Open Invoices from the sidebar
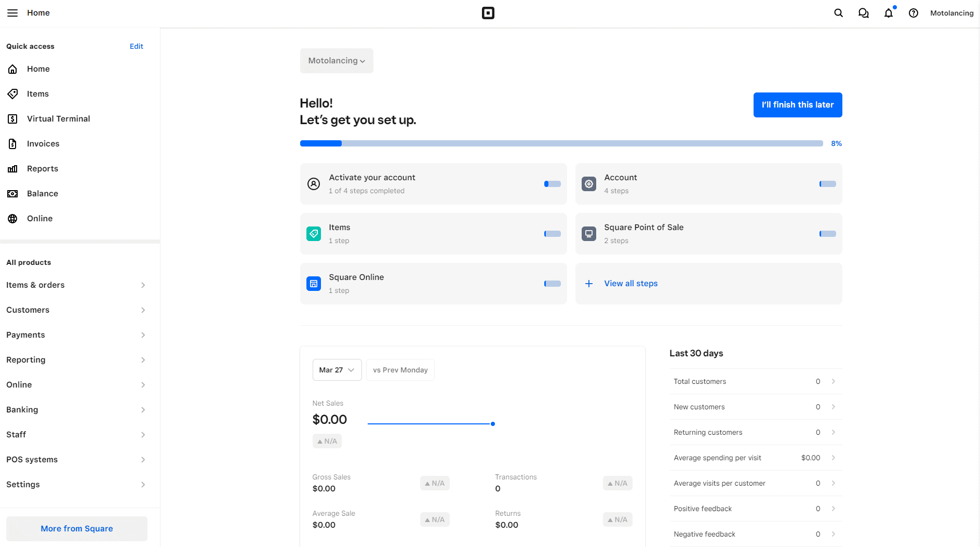This screenshot has width=980, height=547. pyautogui.click(x=43, y=143)
